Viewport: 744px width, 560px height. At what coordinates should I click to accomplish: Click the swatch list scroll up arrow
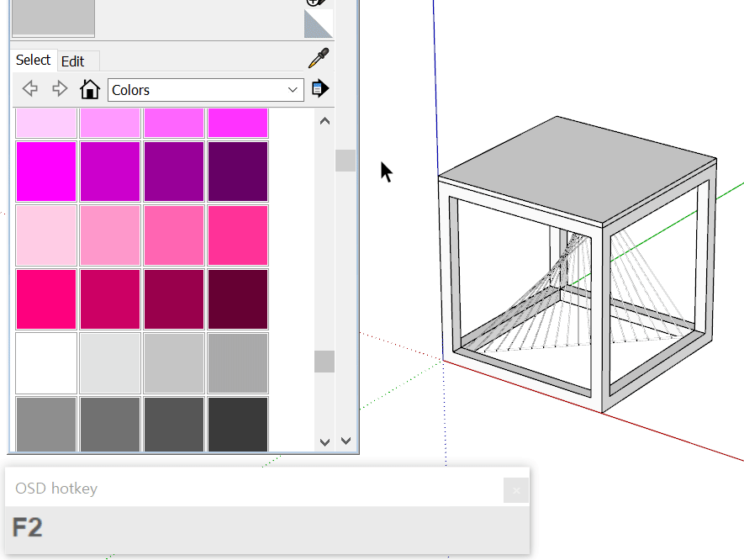pyautogui.click(x=325, y=121)
